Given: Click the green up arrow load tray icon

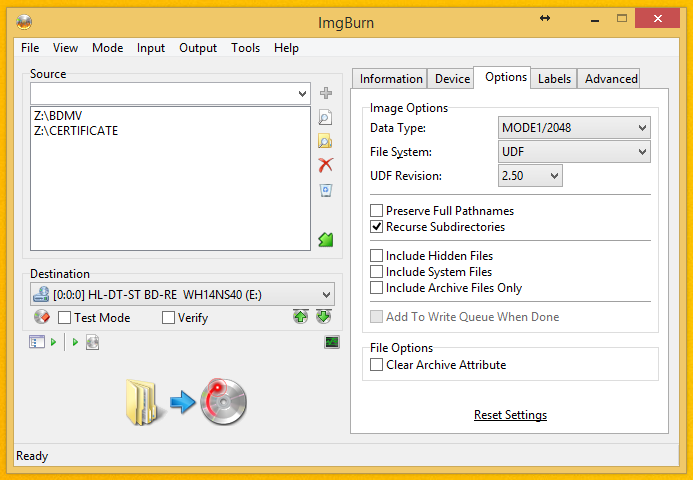Looking at the screenshot, I should pos(301,316).
